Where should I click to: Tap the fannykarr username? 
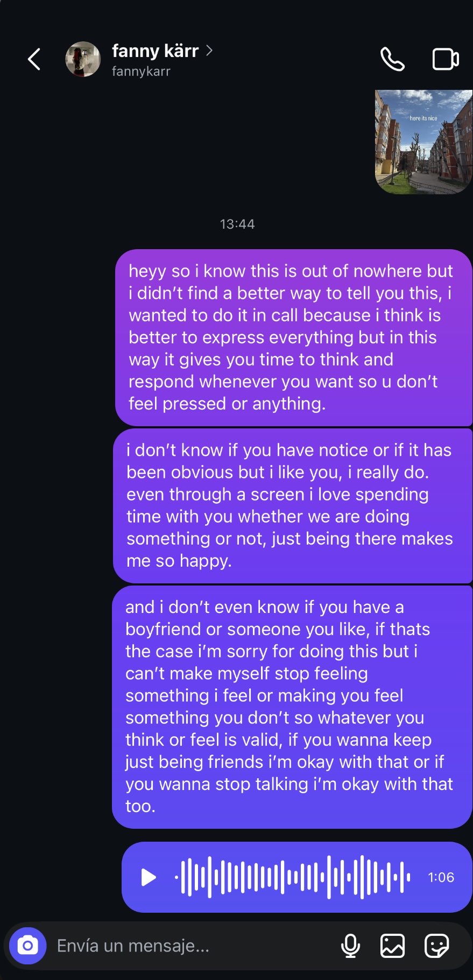pyautogui.click(x=141, y=71)
